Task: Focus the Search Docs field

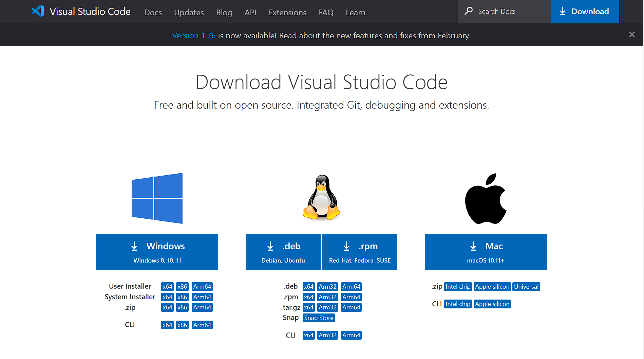Action: (x=504, y=12)
